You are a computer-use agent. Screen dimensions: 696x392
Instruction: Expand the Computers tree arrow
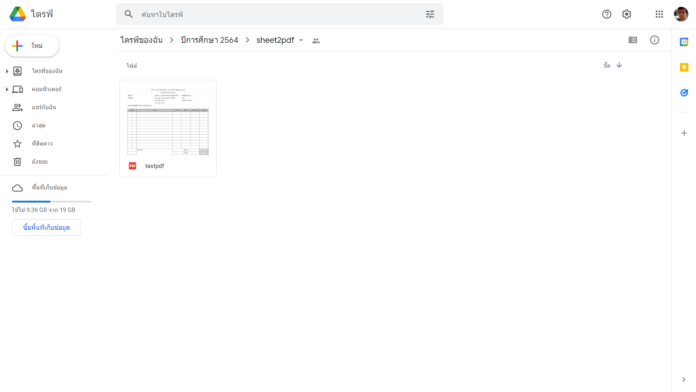7,89
